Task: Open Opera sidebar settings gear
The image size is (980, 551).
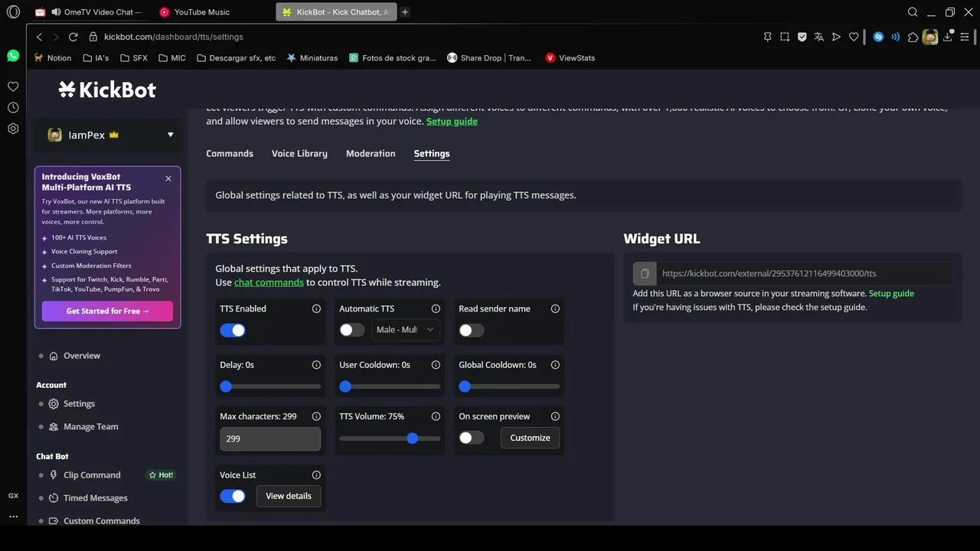Action: tap(13, 129)
